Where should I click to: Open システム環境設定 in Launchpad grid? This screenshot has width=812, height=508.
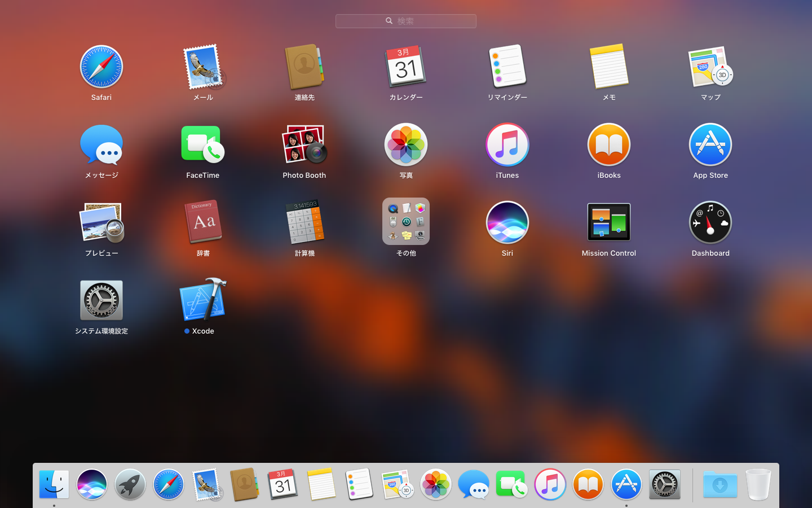click(x=101, y=300)
